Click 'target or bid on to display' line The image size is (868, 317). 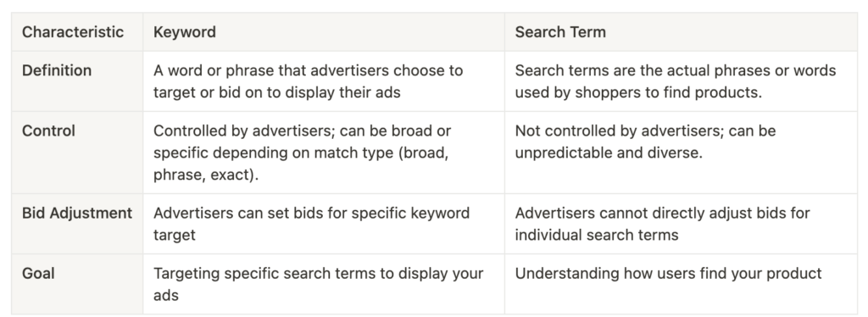click(x=277, y=92)
